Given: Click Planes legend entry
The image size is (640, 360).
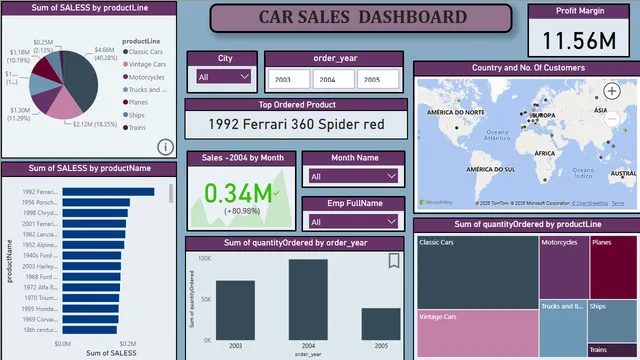Looking at the screenshot, I should pyautogui.click(x=136, y=102).
